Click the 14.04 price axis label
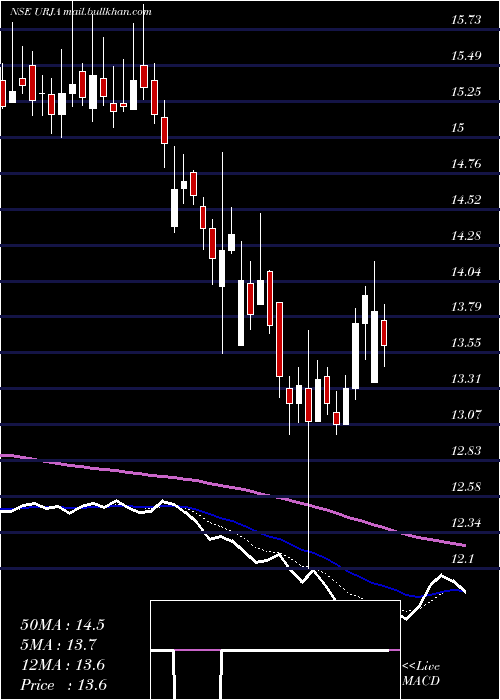500x700 pixels. point(466,271)
